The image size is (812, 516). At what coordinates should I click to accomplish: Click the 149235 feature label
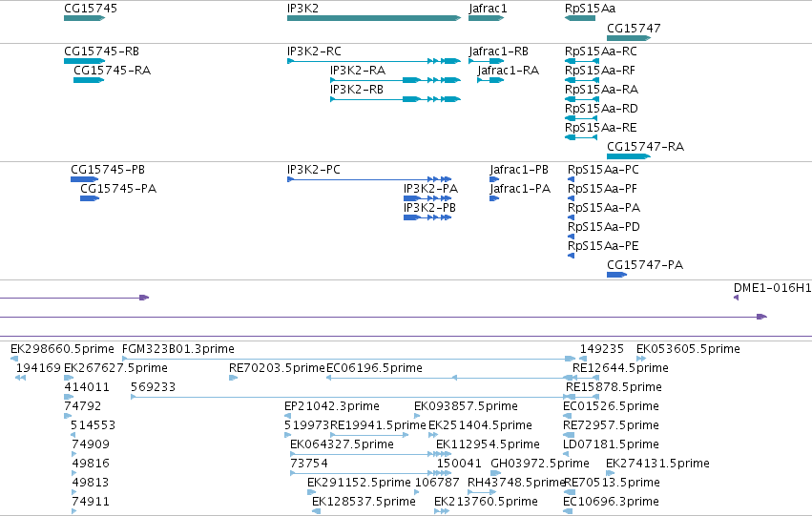(602, 349)
